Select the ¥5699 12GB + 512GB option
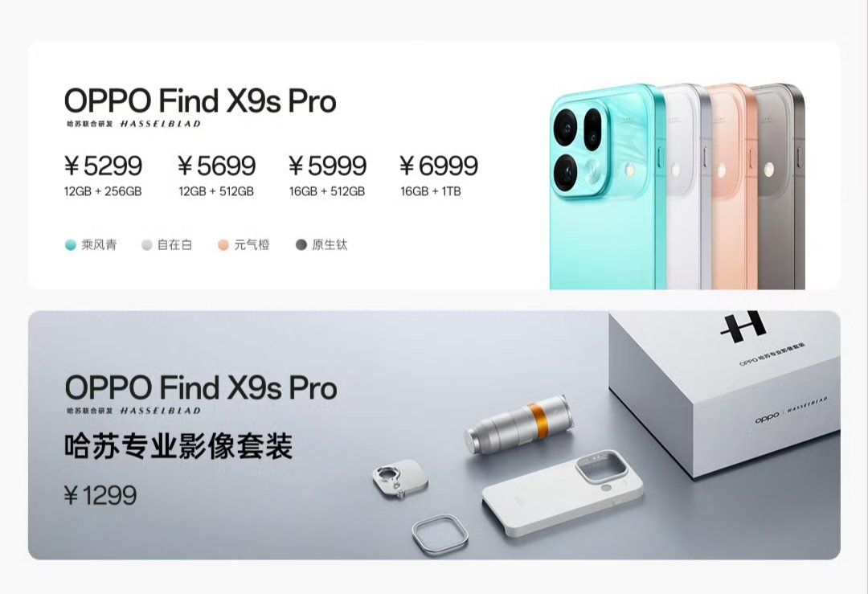 click(x=216, y=175)
